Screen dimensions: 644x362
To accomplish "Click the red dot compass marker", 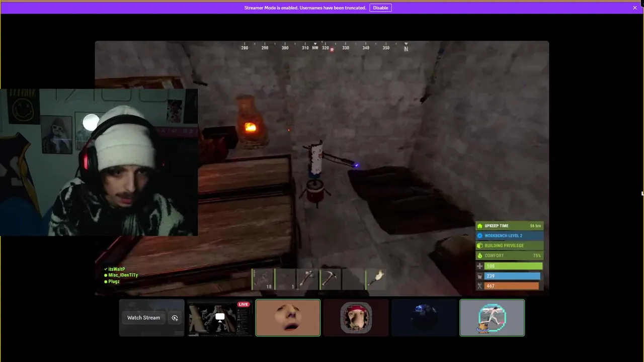I will tap(332, 49).
